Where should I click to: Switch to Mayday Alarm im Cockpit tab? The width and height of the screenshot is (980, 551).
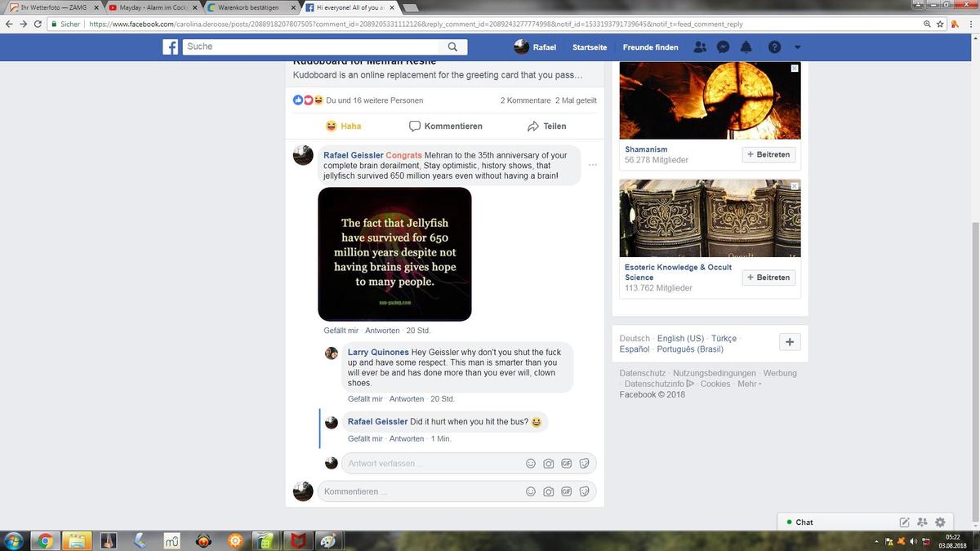[x=153, y=7]
